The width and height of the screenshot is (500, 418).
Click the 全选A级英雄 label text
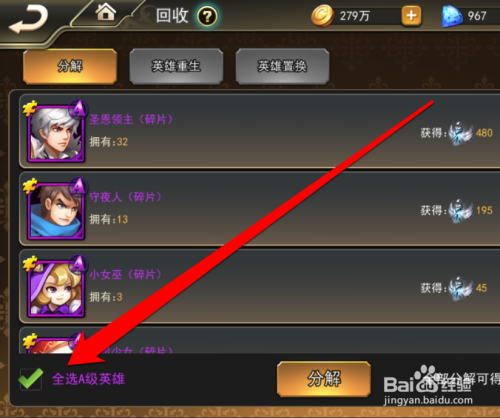tap(88, 379)
